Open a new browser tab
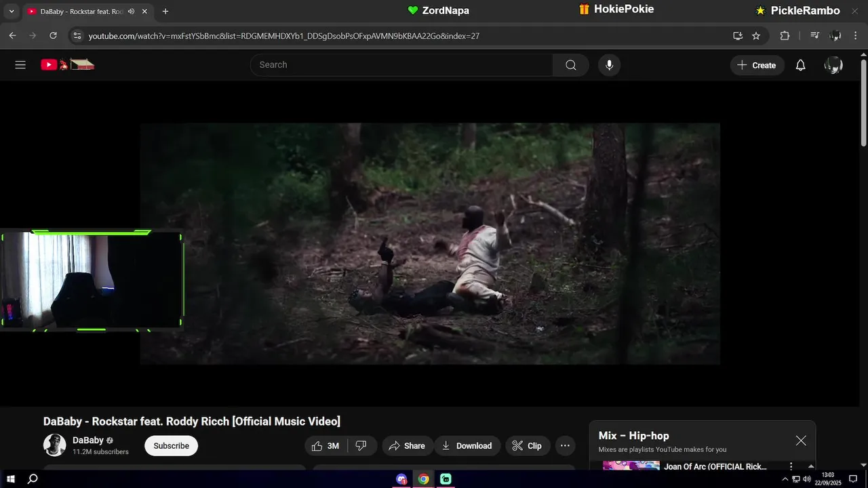868x488 pixels. pos(165,12)
